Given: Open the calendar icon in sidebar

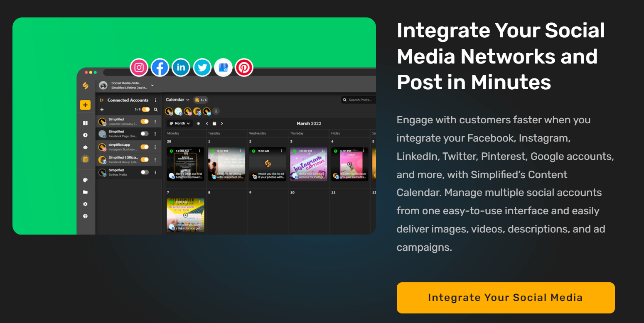Looking at the screenshot, I should click(85, 159).
